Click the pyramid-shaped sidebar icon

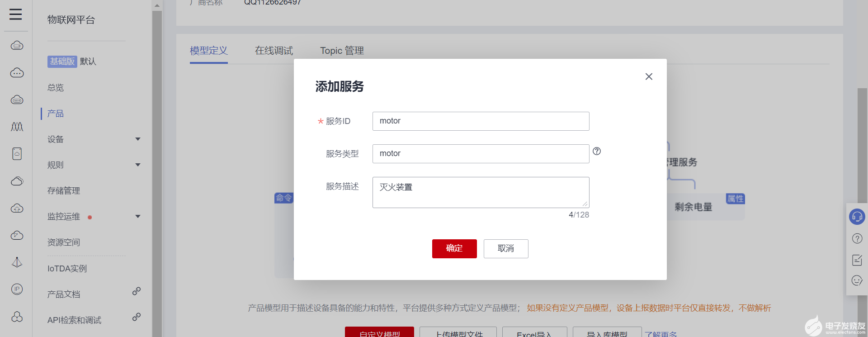point(17,262)
